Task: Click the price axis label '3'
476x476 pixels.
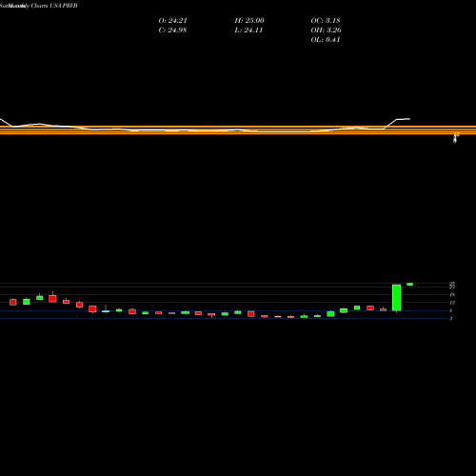Action: pyautogui.click(x=450, y=319)
